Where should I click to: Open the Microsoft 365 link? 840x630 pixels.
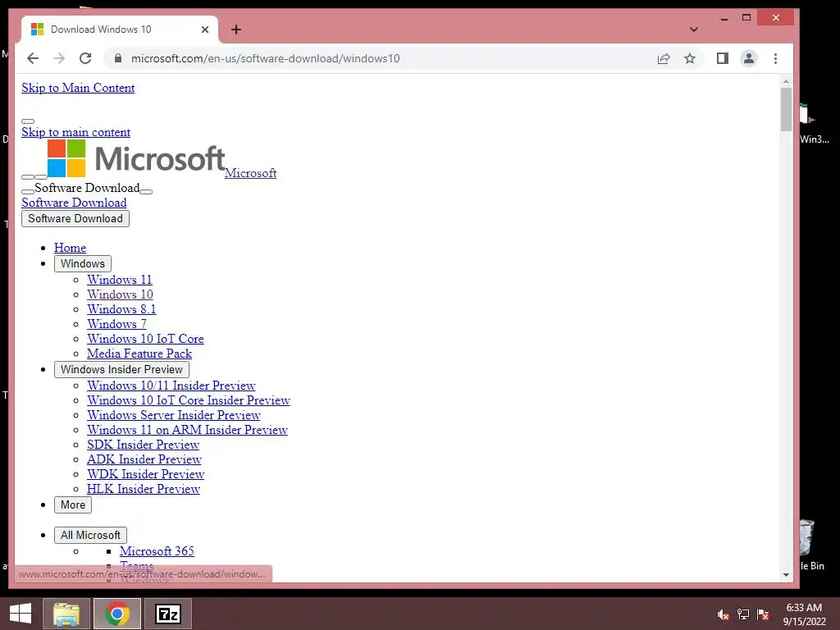tap(157, 551)
